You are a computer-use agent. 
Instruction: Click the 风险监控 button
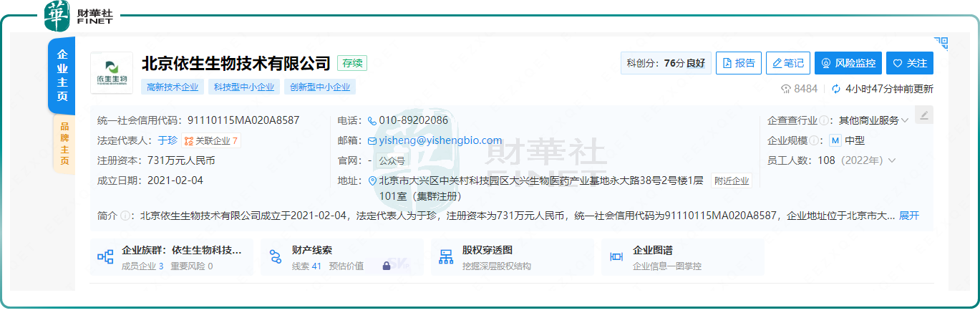pos(848,63)
